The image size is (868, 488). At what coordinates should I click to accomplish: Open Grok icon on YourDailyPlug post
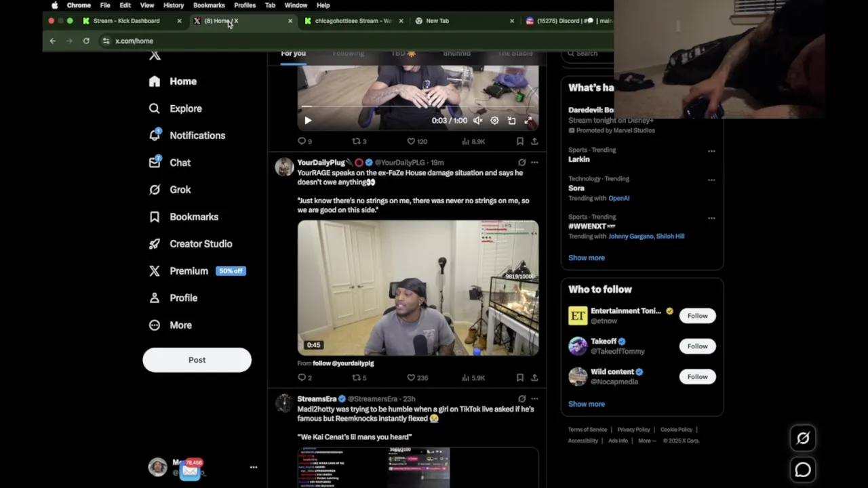point(521,163)
